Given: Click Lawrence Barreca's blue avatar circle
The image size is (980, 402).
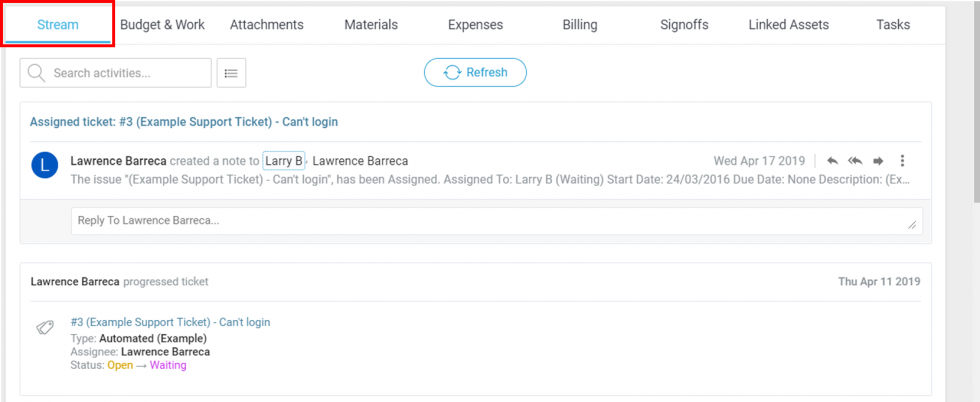Looking at the screenshot, I should (45, 165).
